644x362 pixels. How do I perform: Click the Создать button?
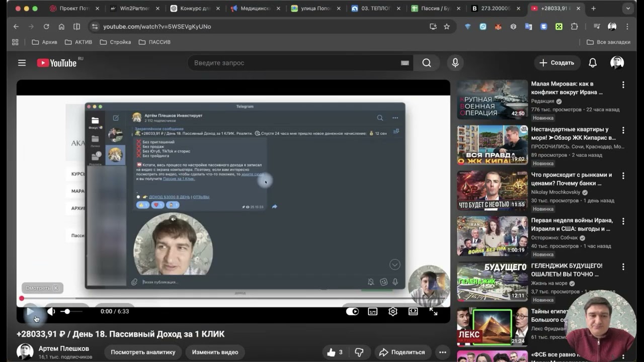(x=557, y=63)
